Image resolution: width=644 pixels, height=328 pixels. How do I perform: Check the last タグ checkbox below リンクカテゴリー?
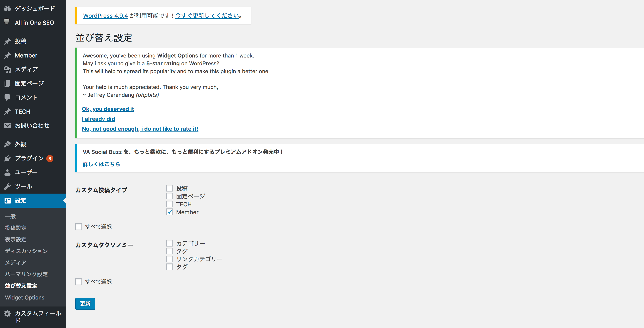click(170, 267)
